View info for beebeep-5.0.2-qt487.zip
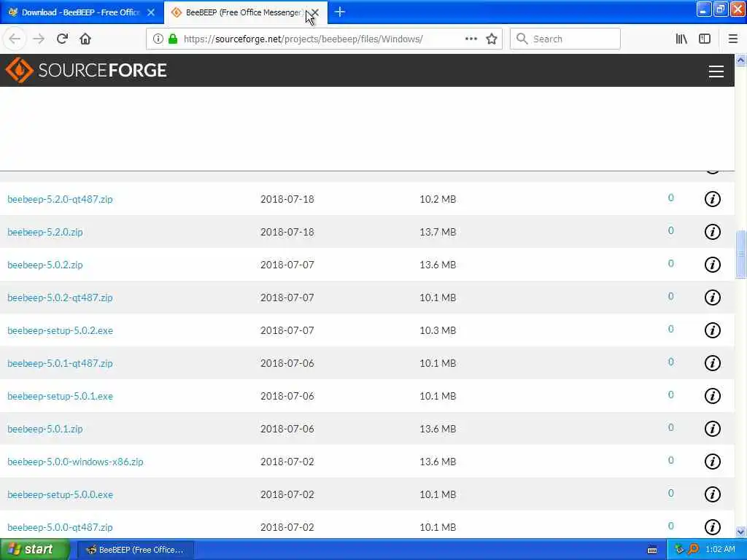747x560 pixels. point(712,297)
